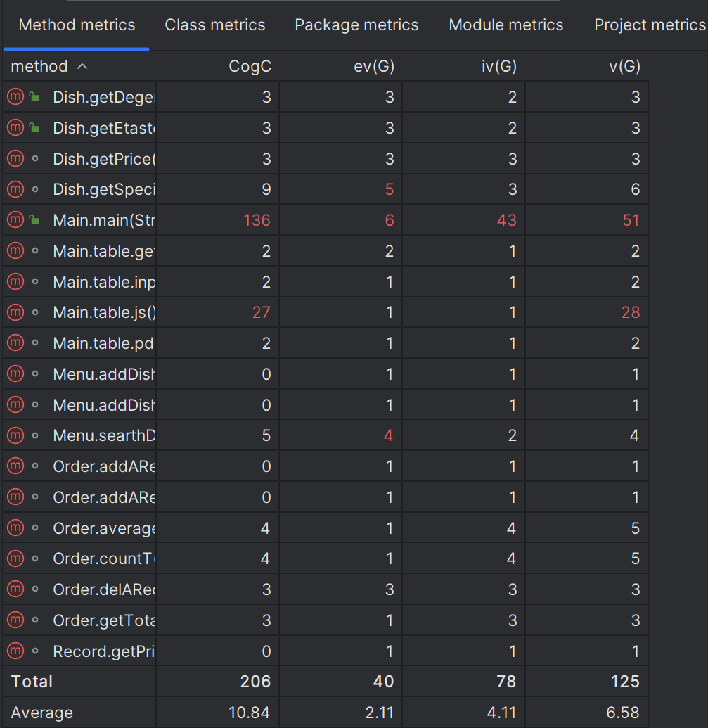Click v(G) value 28 for Main.table.js()
Viewport: 708px width, 728px height.
tap(631, 312)
